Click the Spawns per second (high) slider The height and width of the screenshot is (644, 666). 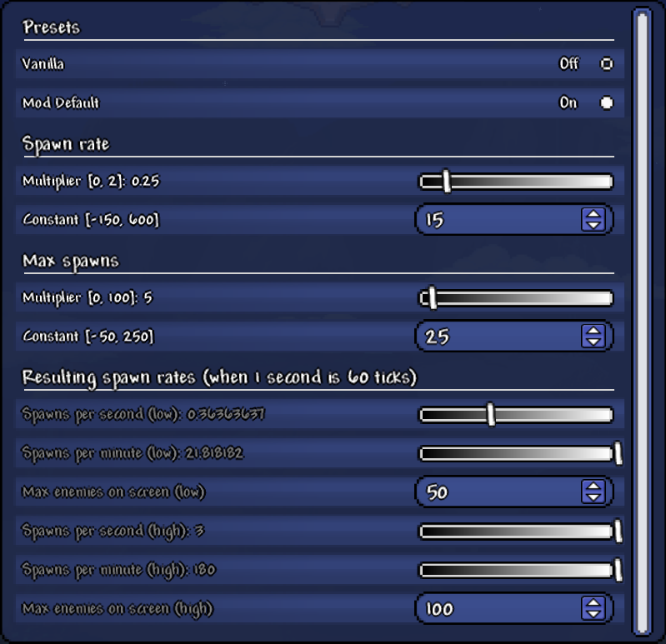pos(517,531)
